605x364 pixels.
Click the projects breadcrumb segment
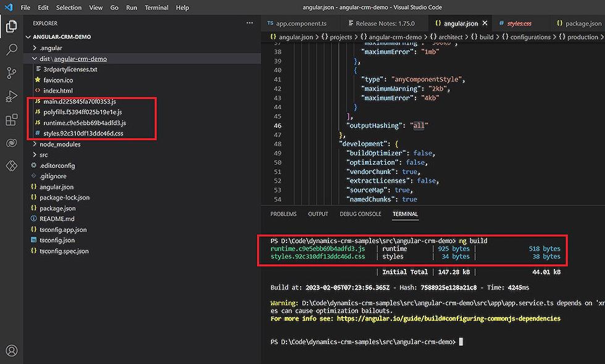(341, 37)
